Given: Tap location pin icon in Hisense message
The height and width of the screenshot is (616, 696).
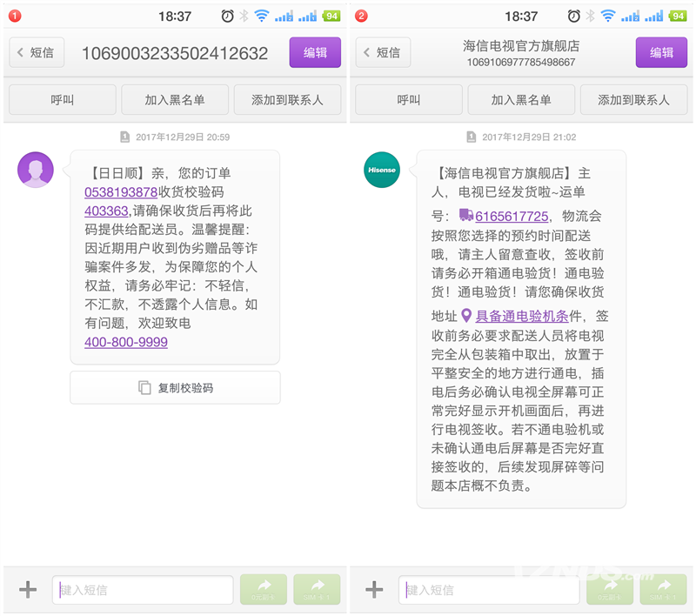Looking at the screenshot, I should 466,316.
